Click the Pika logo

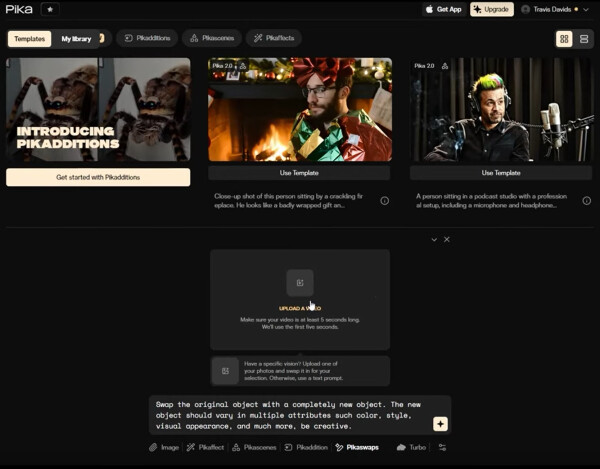click(19, 9)
